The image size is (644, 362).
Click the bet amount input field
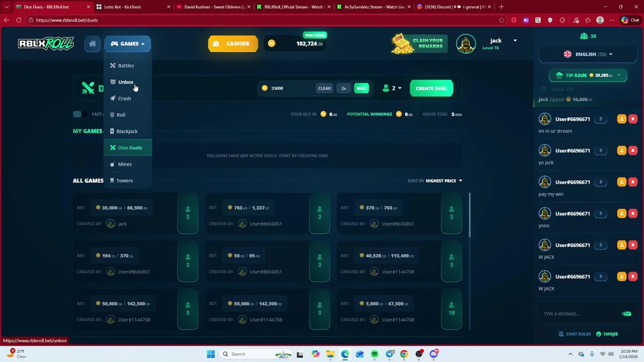point(292,88)
